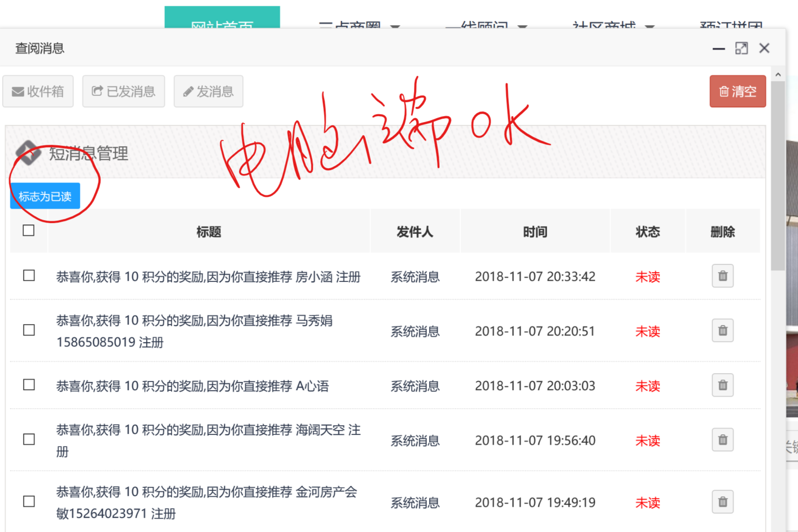798x532 pixels.
Task: Click 发消息 to compose a message
Action: click(x=208, y=91)
